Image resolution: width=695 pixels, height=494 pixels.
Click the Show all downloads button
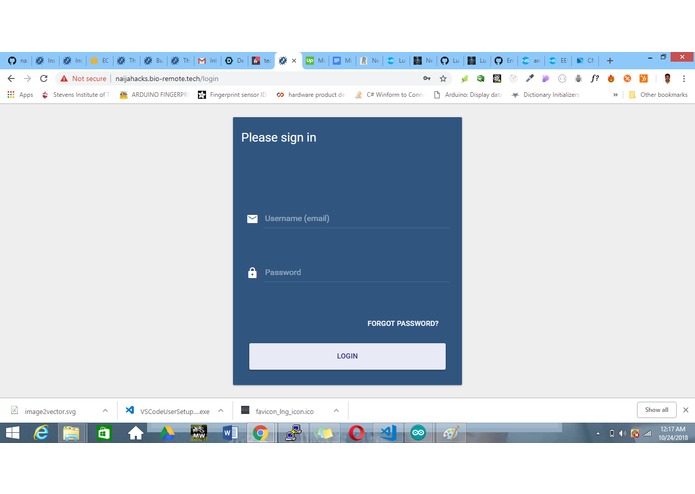[x=656, y=410]
